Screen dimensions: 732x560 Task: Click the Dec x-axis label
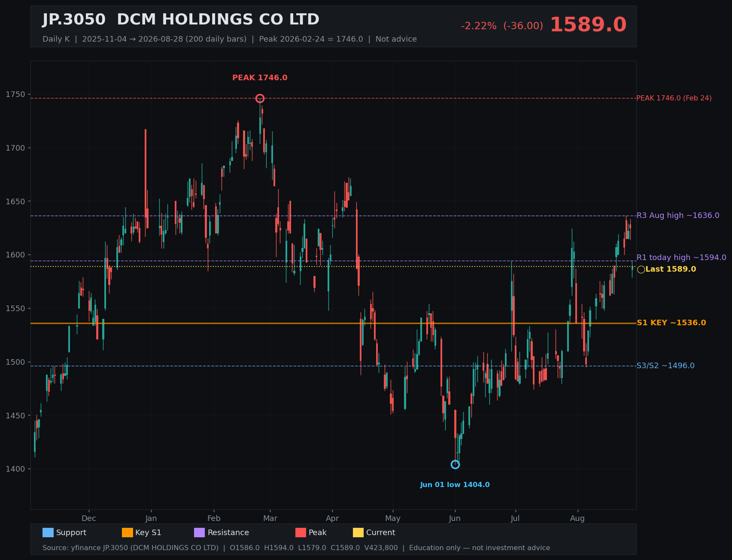tap(89, 518)
